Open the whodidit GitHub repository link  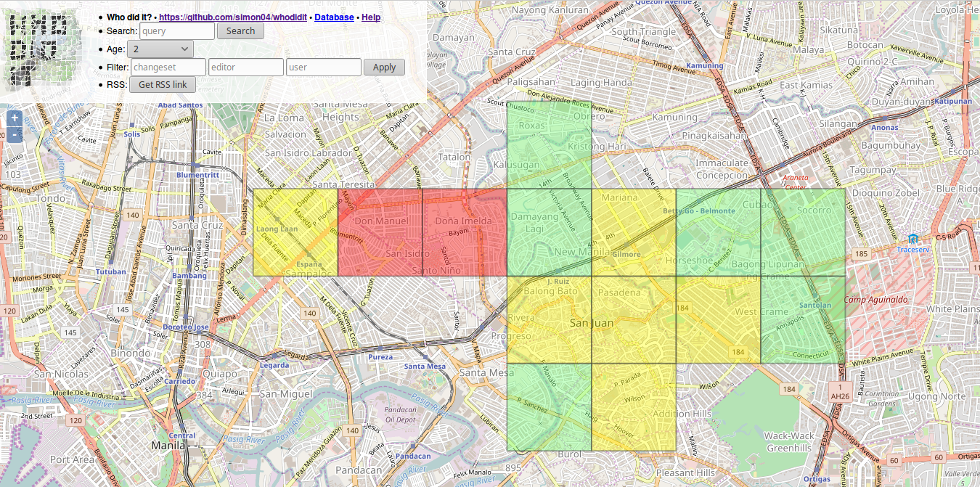pyautogui.click(x=232, y=17)
